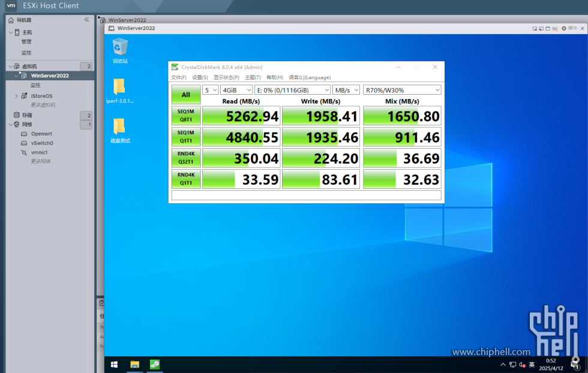Open the test count dropdown showing 5
Image resolution: width=588 pixels, height=373 pixels.
(x=211, y=90)
